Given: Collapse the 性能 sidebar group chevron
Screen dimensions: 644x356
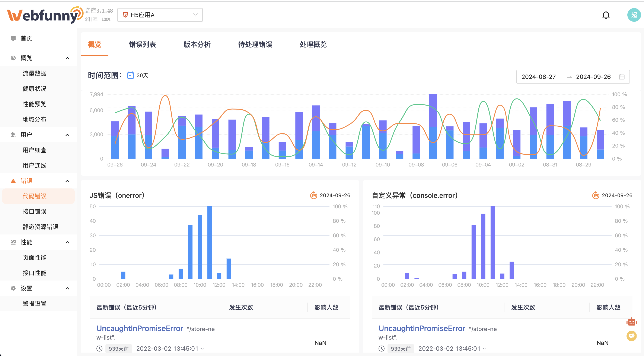Looking at the screenshot, I should click(67, 242).
